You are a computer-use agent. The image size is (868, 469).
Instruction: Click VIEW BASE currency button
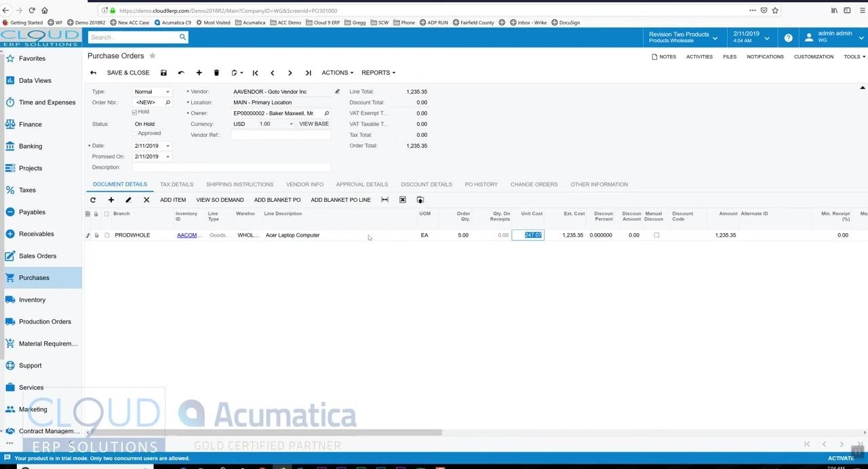[x=314, y=124]
